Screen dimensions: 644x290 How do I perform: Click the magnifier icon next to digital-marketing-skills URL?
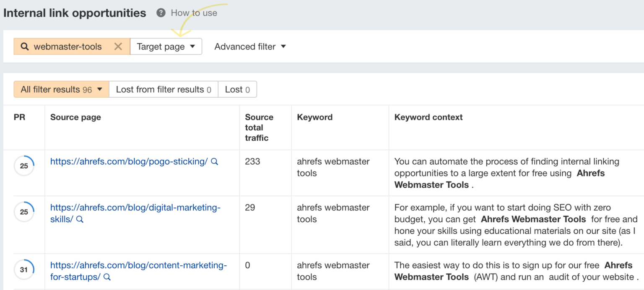(x=80, y=219)
